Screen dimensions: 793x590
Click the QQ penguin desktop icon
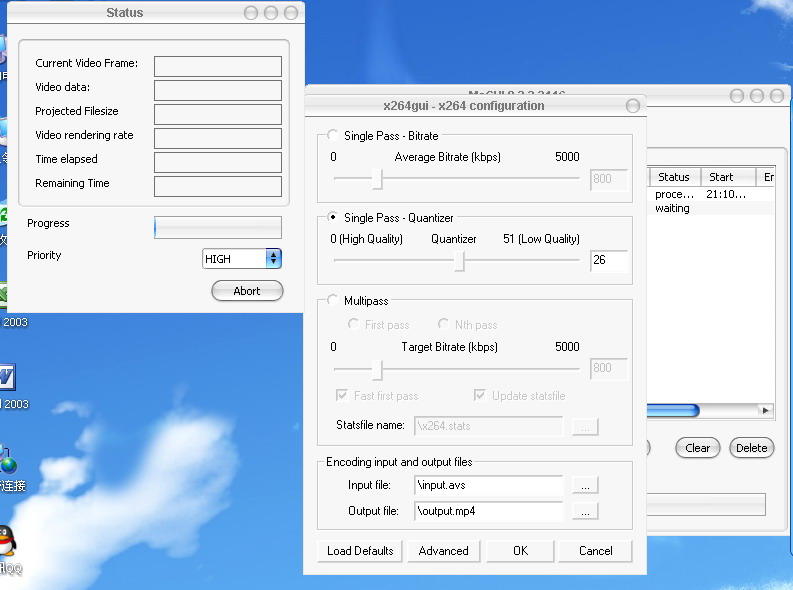[x=7, y=541]
